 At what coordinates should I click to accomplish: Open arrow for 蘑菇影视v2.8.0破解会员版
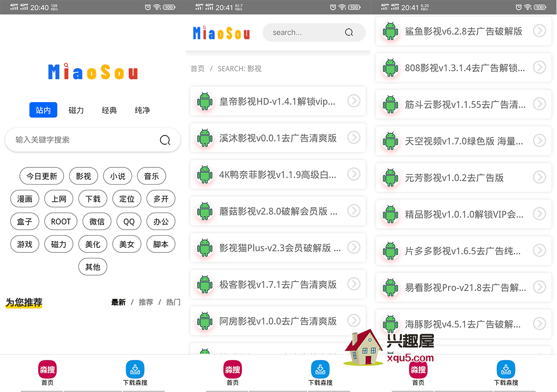(x=354, y=211)
